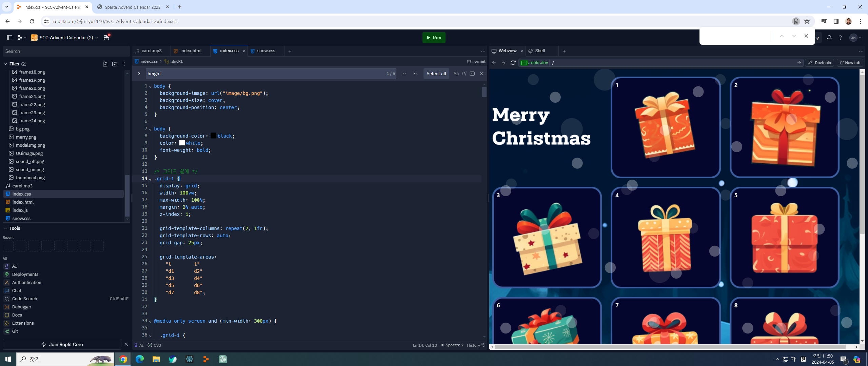
Task: Open the editor pane three-dot menu
Action: 483,51
